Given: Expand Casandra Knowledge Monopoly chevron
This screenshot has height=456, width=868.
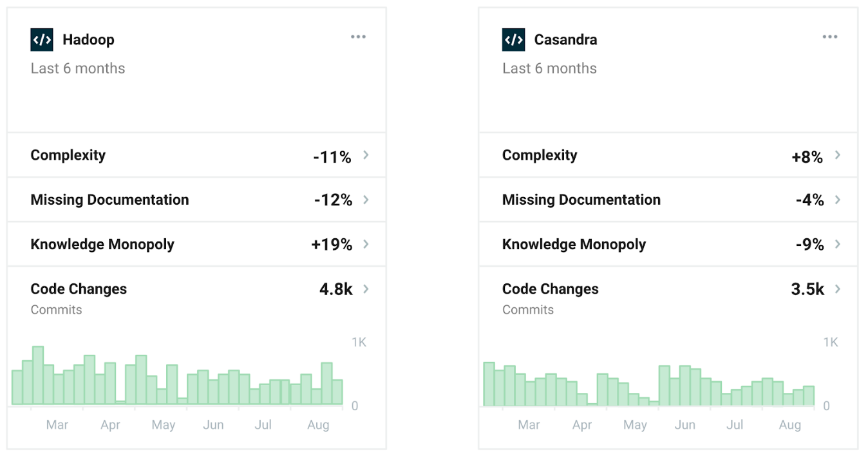Looking at the screenshot, I should point(838,244).
